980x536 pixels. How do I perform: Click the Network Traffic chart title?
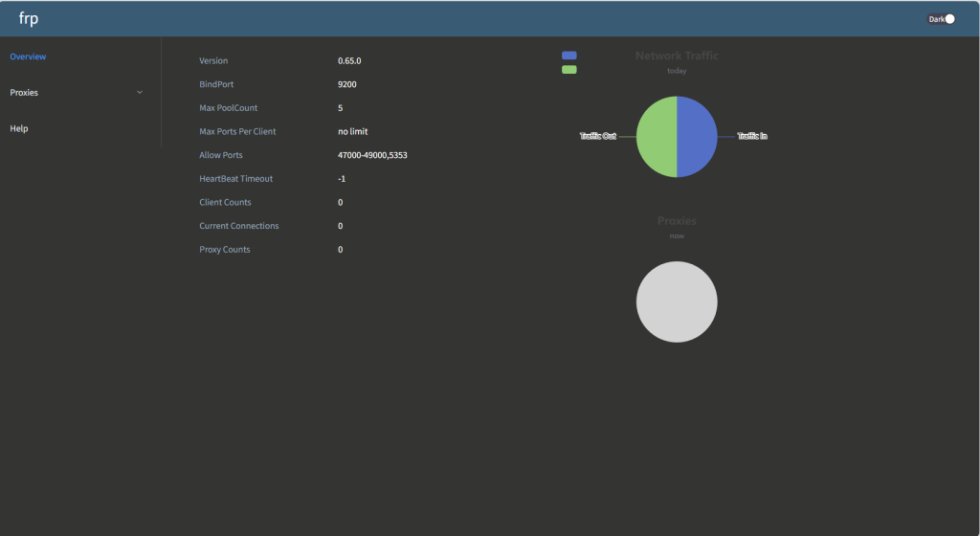coord(677,56)
